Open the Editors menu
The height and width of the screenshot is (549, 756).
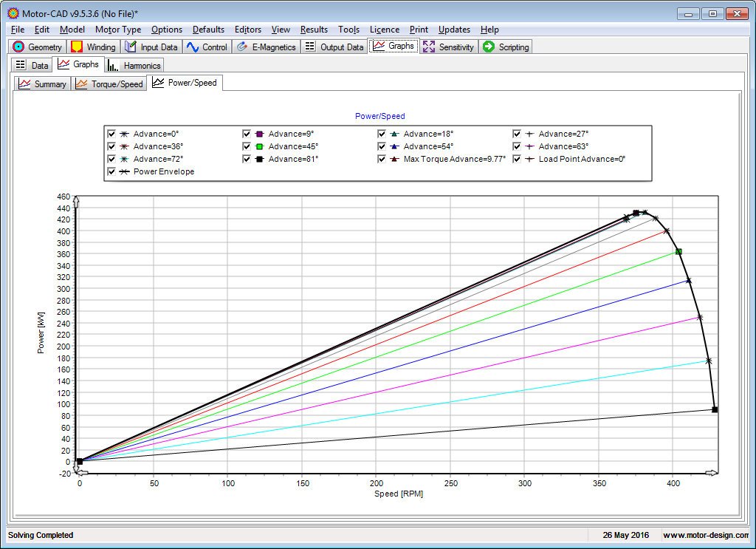tap(248, 30)
